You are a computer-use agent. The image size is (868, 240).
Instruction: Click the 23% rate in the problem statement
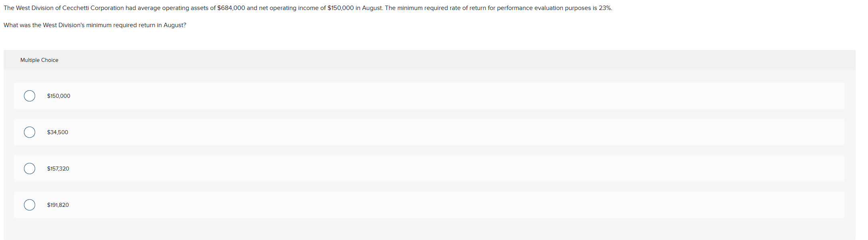(x=605, y=8)
